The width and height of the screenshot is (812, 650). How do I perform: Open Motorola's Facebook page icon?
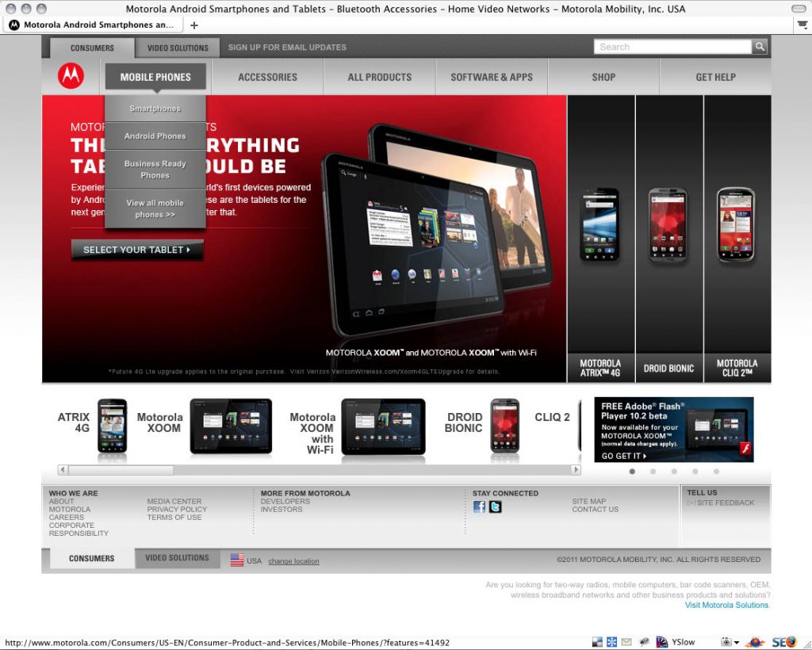[x=479, y=507]
